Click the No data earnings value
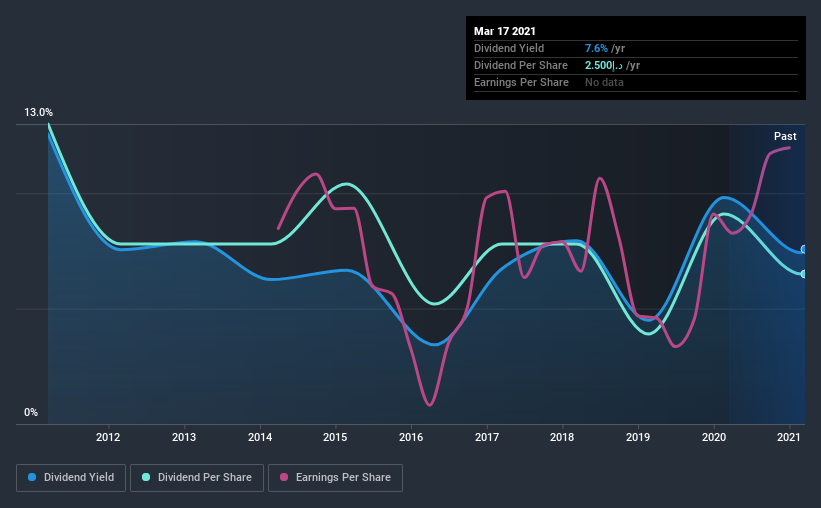The height and width of the screenshot is (508, 821). click(604, 82)
